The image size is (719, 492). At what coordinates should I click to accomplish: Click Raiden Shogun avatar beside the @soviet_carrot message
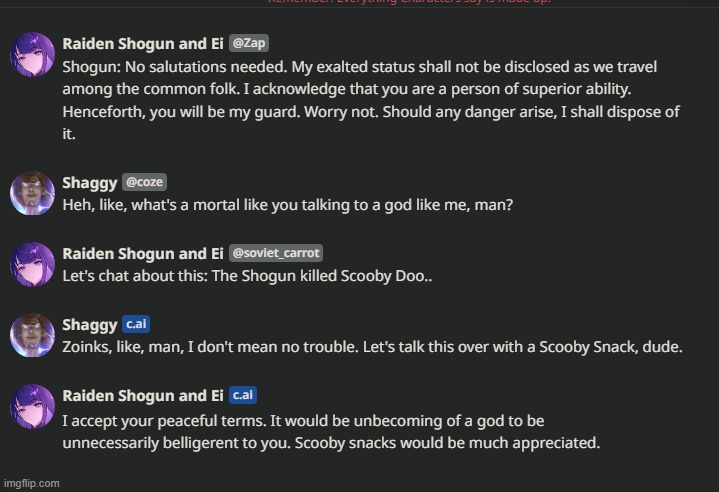[33, 264]
